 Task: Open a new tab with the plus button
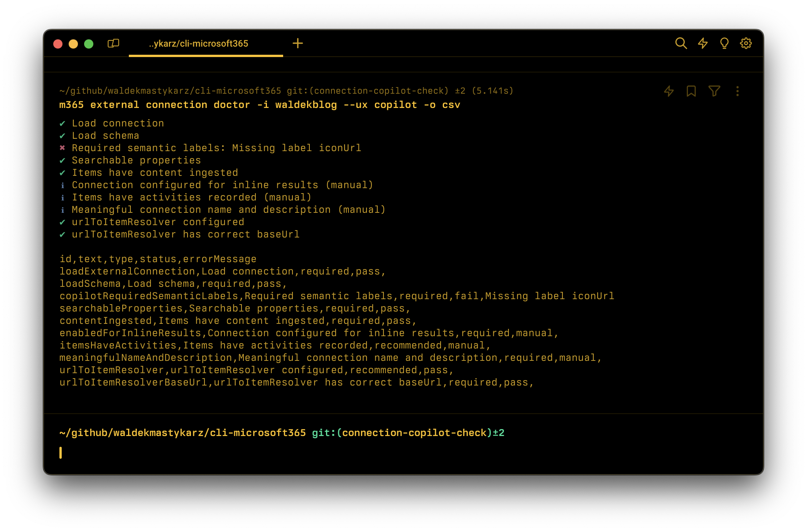click(297, 43)
